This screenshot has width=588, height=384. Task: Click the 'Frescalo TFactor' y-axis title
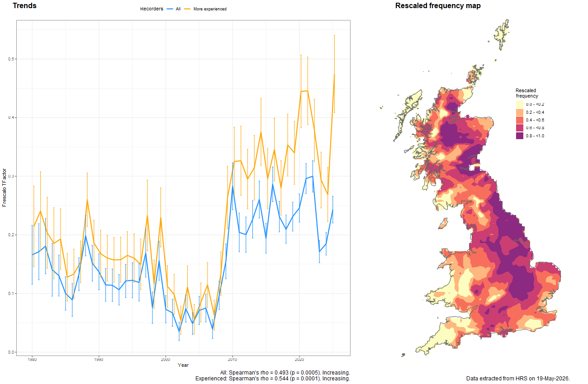(5, 186)
